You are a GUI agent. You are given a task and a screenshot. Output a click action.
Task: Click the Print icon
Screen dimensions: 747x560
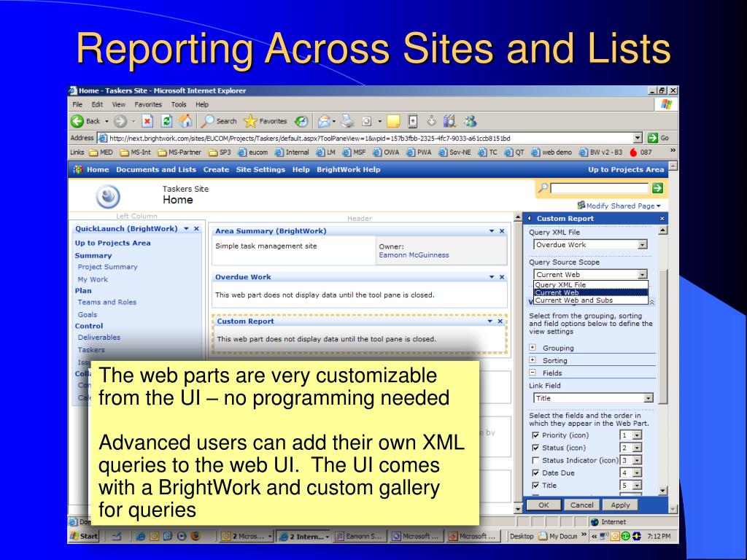[x=348, y=122]
